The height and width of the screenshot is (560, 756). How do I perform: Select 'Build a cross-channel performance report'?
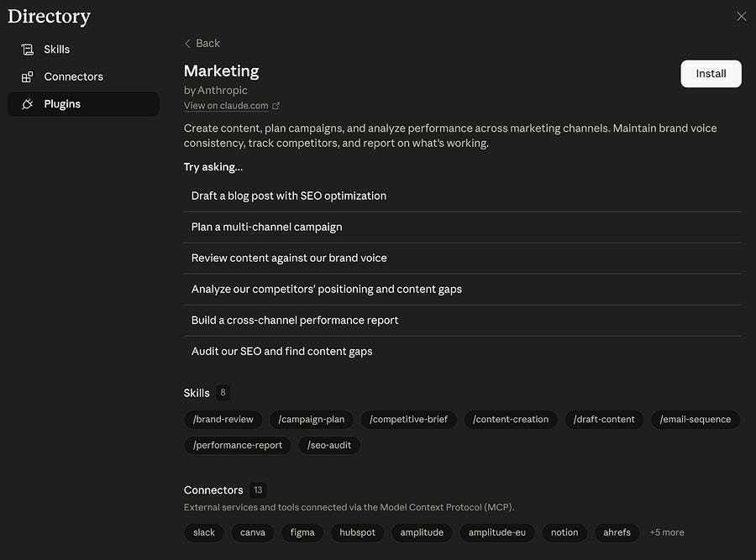click(462, 320)
